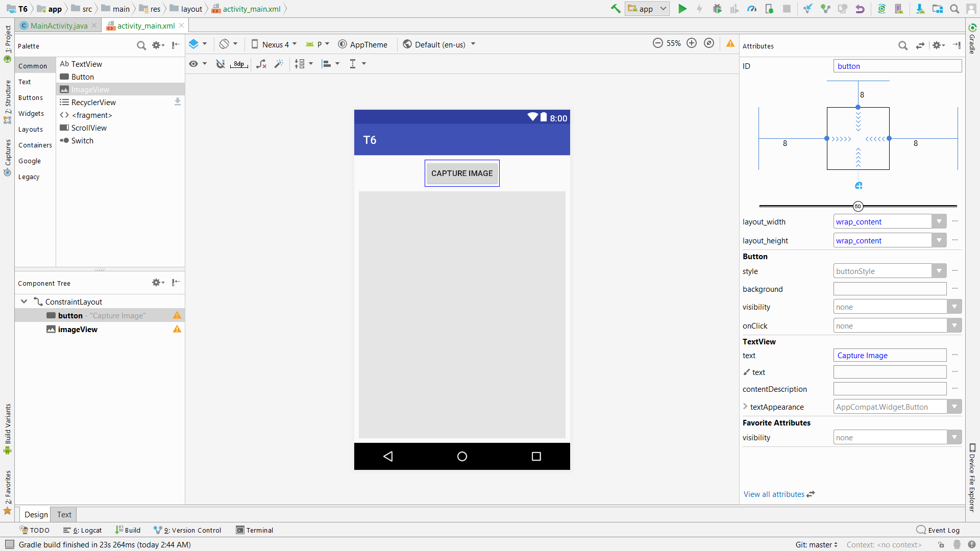Screen dimensions: 980x551
Task: Click the Make Project hammer icon
Action: pos(616,9)
